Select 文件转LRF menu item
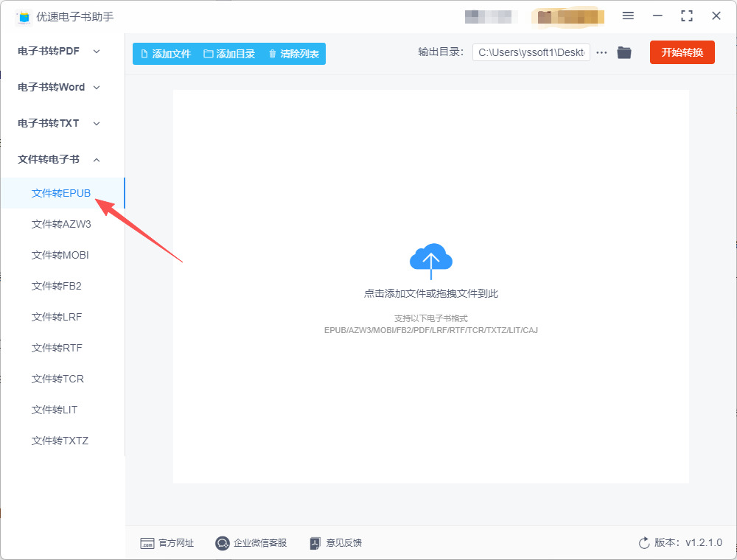737x560 pixels. coord(63,317)
